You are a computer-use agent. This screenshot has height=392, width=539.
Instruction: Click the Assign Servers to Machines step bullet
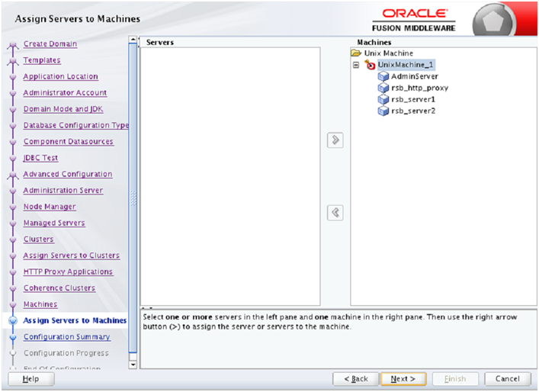[13, 320]
